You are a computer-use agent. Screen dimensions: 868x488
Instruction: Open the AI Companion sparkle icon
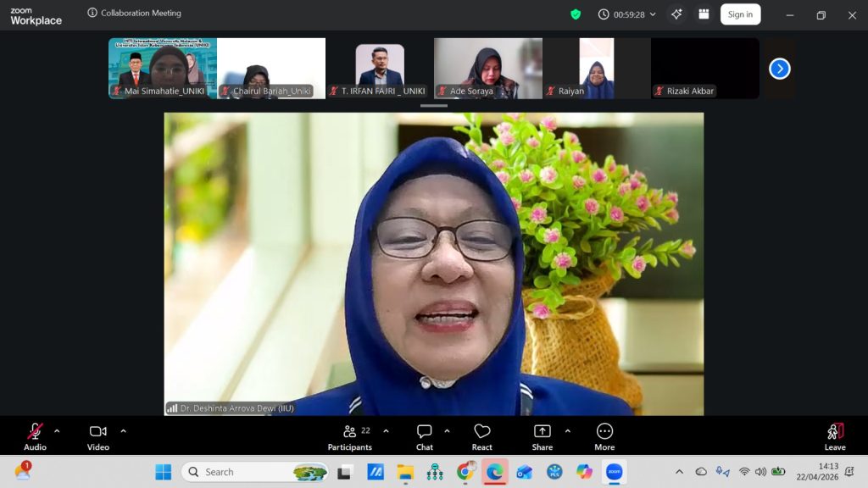(676, 14)
